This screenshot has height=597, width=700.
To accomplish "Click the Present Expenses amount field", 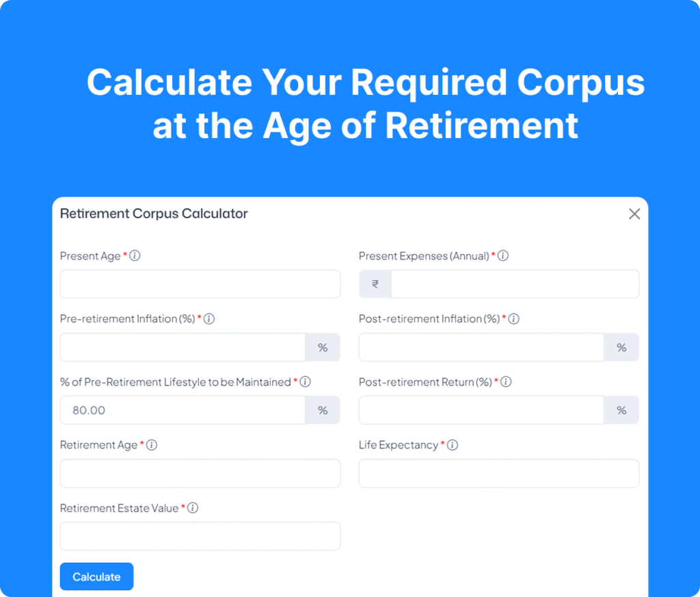I will pyautogui.click(x=514, y=284).
